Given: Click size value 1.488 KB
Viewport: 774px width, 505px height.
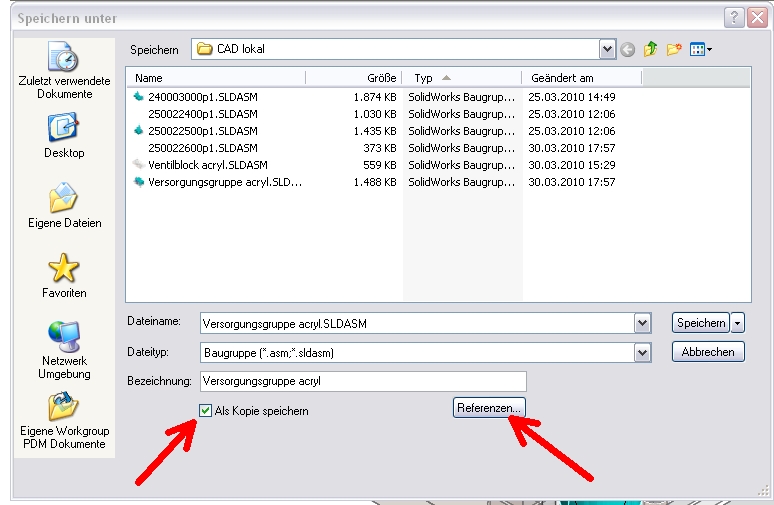Looking at the screenshot, I should [375, 182].
